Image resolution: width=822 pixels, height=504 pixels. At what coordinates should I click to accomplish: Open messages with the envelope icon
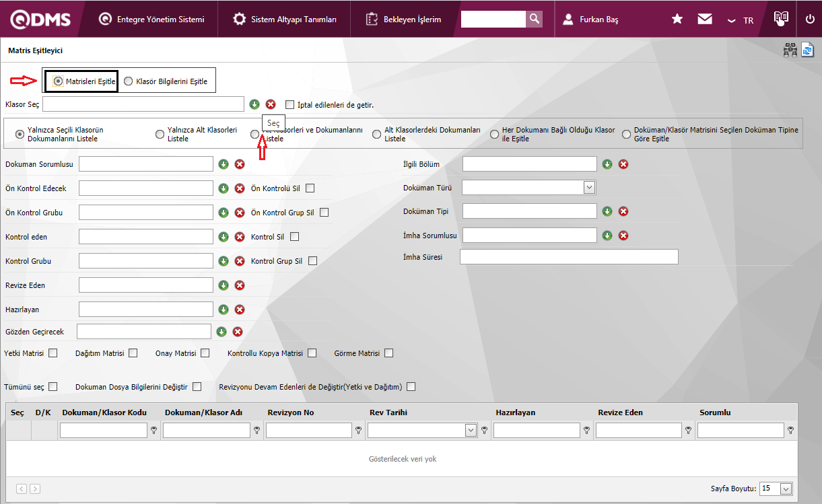pos(705,20)
